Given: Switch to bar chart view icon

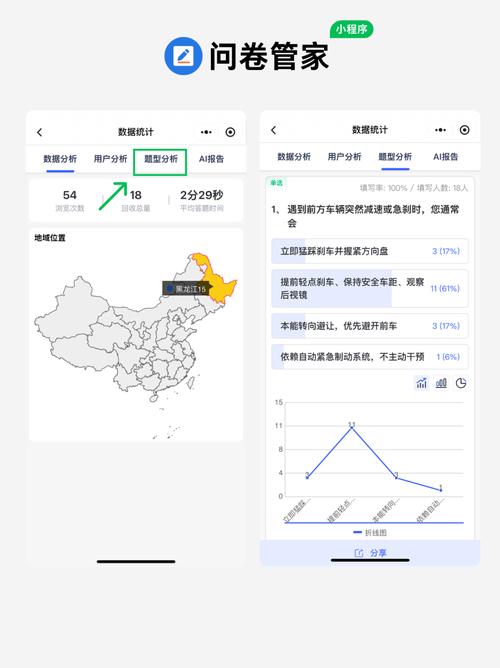Looking at the screenshot, I should pyautogui.click(x=441, y=383).
